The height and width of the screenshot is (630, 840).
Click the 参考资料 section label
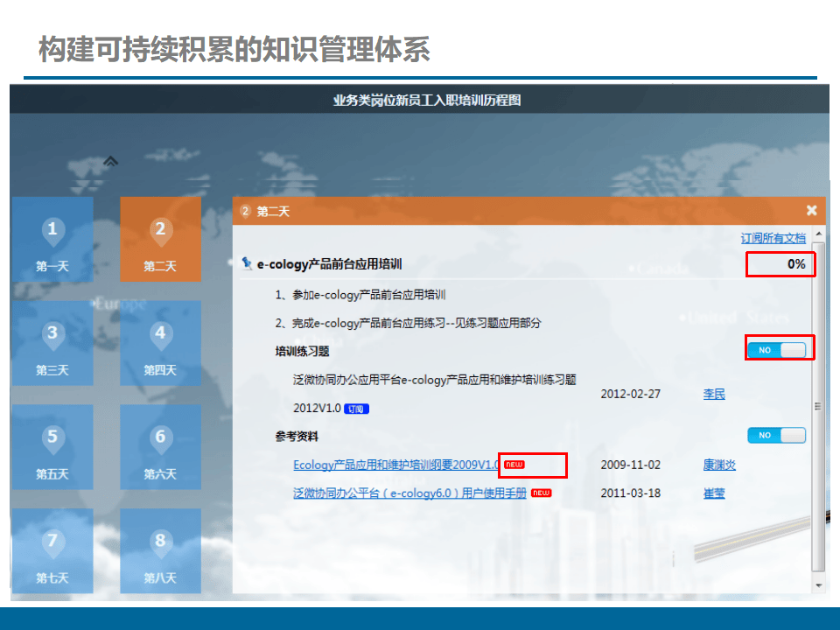coord(297,437)
